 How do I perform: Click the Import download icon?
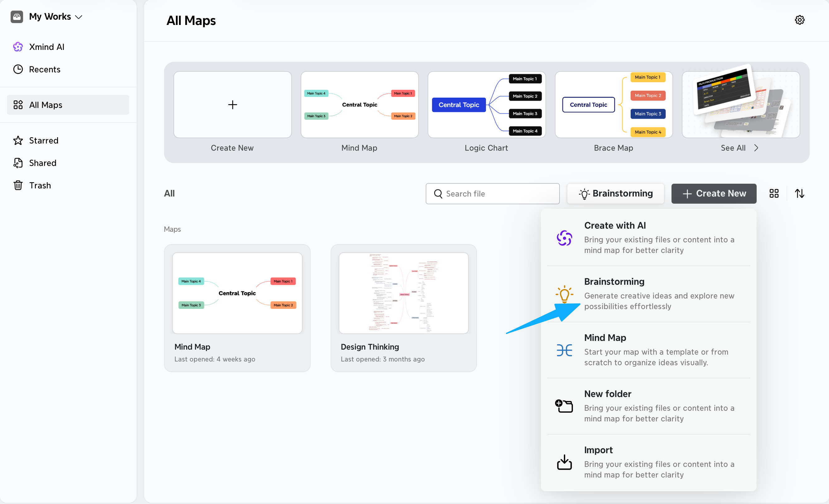(x=564, y=462)
